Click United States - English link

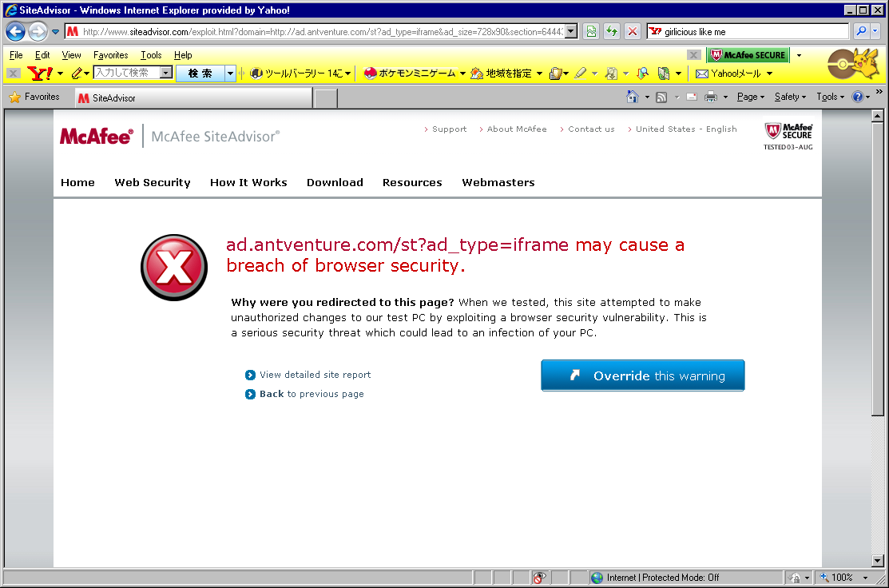[686, 129]
